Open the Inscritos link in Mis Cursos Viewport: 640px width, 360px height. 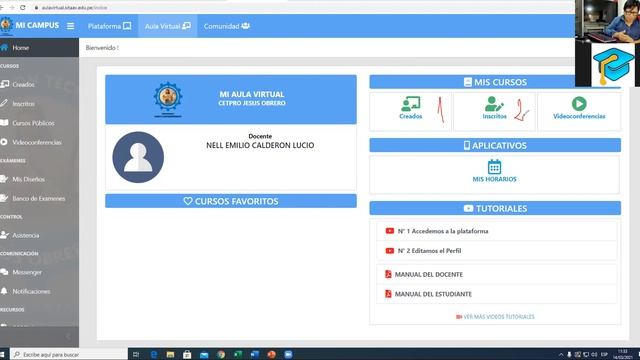(494, 116)
